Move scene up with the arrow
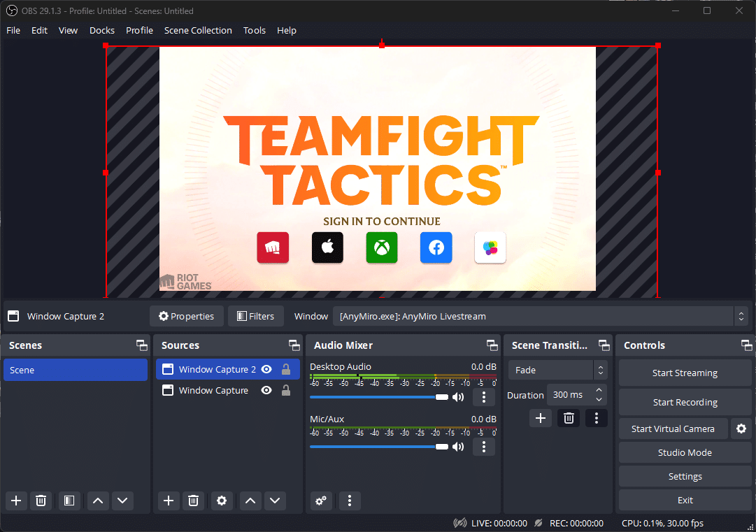This screenshot has height=532, width=756. [x=97, y=501]
